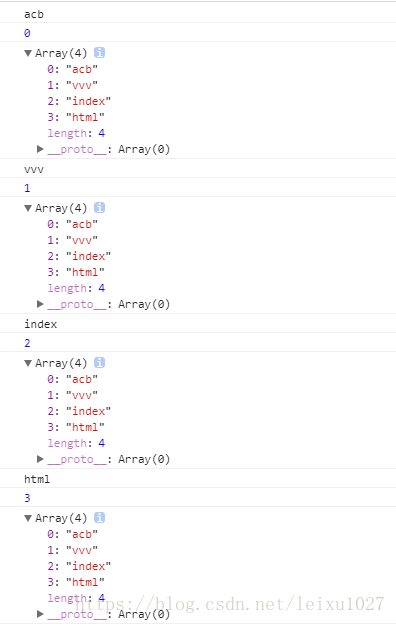Collapse the Array(4) logged after value 1

[x=28, y=208]
